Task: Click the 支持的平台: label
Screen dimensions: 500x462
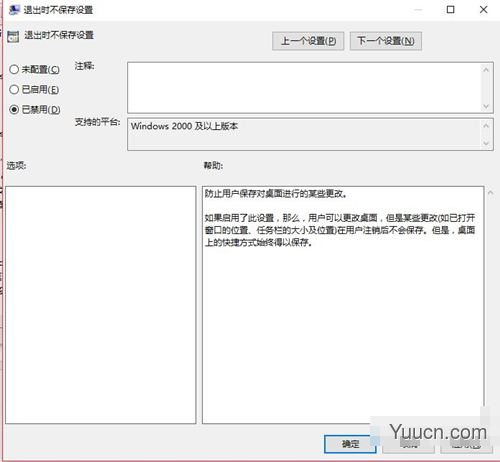Action: 97,122
